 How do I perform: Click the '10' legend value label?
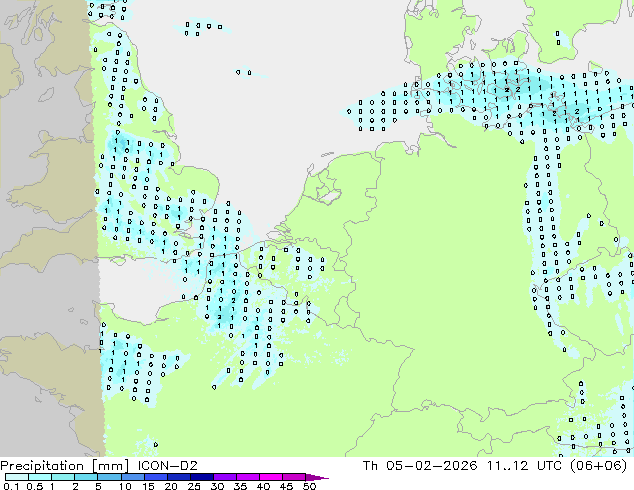125,486
